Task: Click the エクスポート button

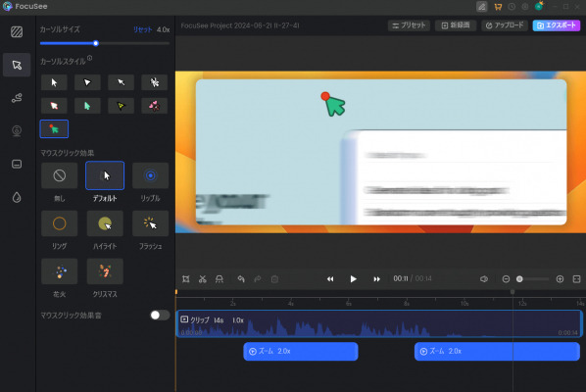Action: tap(557, 25)
